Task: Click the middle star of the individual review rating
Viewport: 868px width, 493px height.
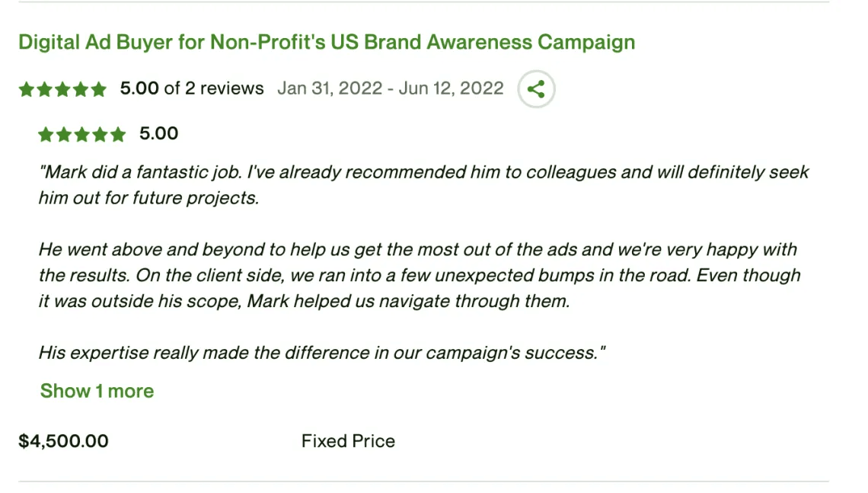Action: tap(82, 134)
